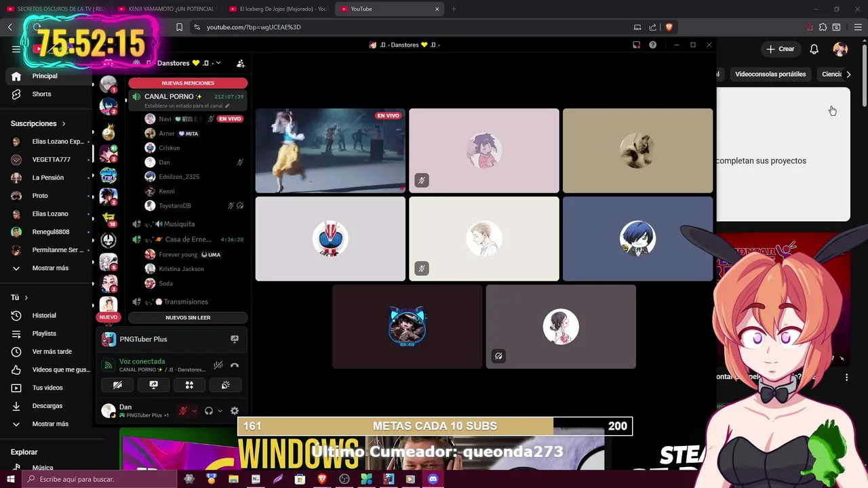Viewport: 868px width, 488px height.
Task: Open Discord activities launcher button
Action: point(189,385)
